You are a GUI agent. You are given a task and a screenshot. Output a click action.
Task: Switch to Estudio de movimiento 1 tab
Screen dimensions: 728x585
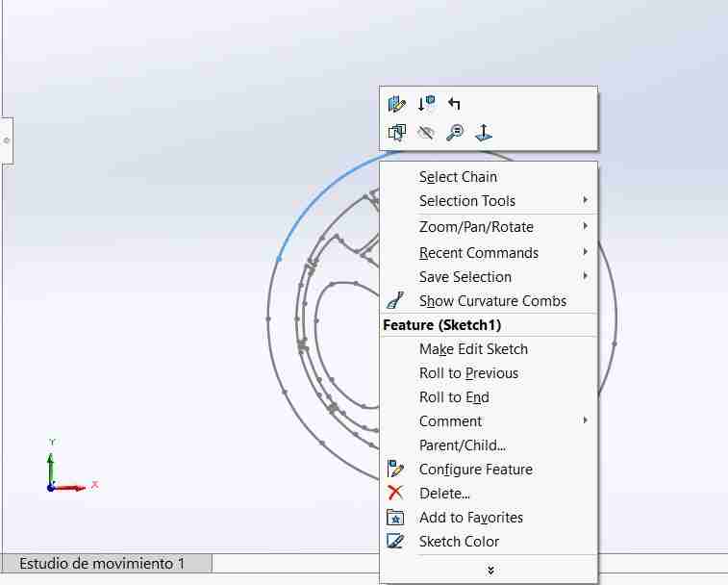pyautogui.click(x=107, y=563)
